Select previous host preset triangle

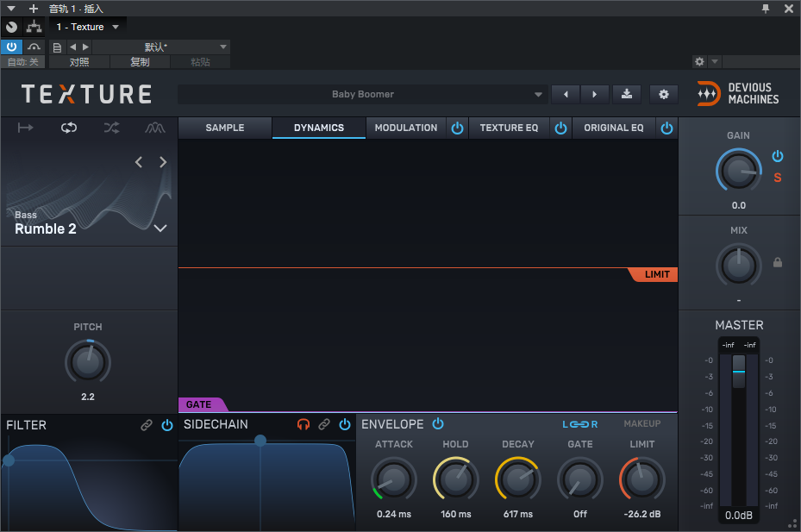(x=72, y=47)
